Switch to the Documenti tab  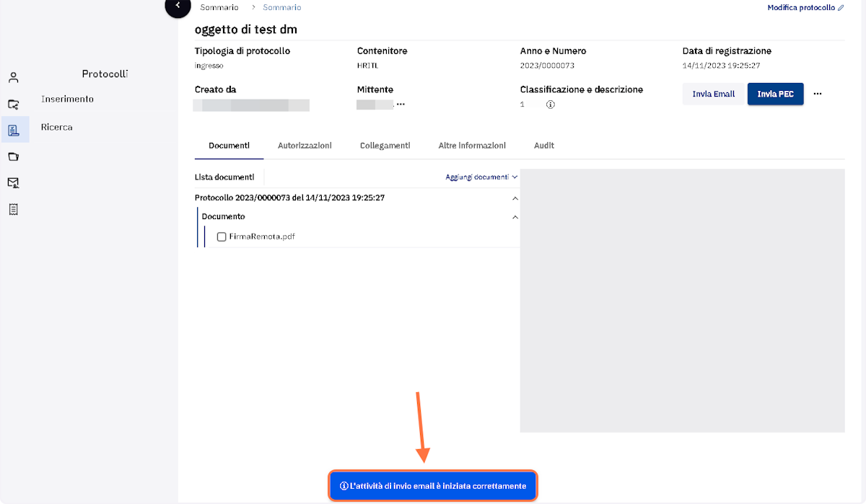[x=229, y=146]
